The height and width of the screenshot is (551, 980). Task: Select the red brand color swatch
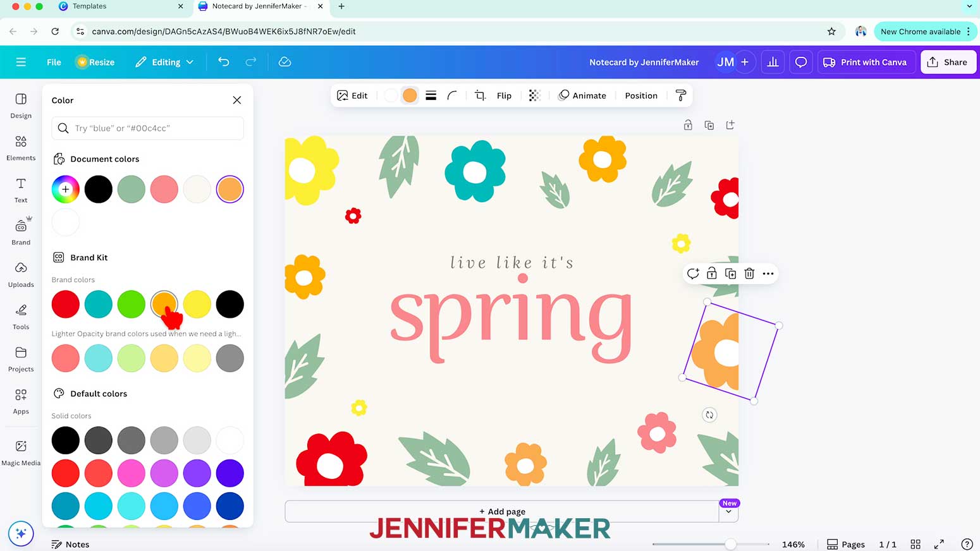pos(66,304)
